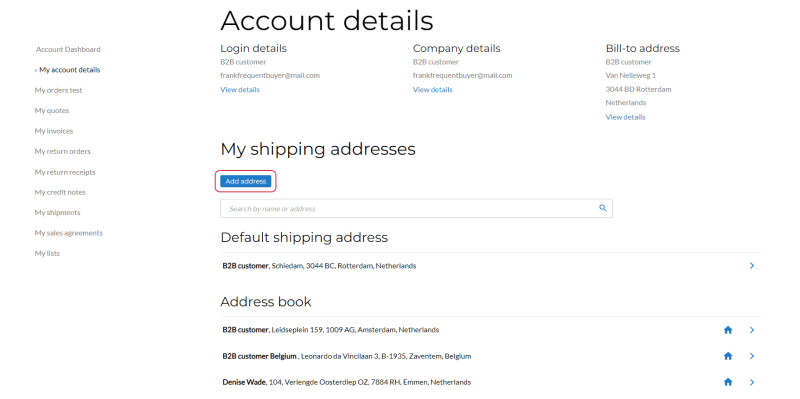
Task: Click home icon for B2B customer Belgium
Action: (728, 356)
